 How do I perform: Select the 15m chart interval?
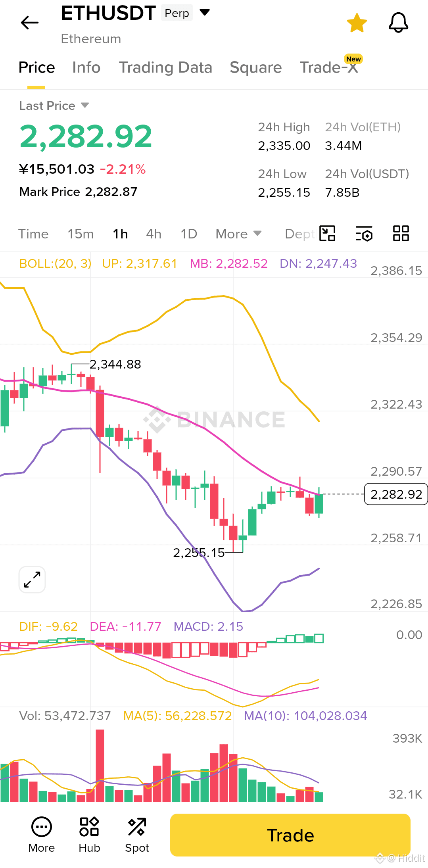[81, 234]
